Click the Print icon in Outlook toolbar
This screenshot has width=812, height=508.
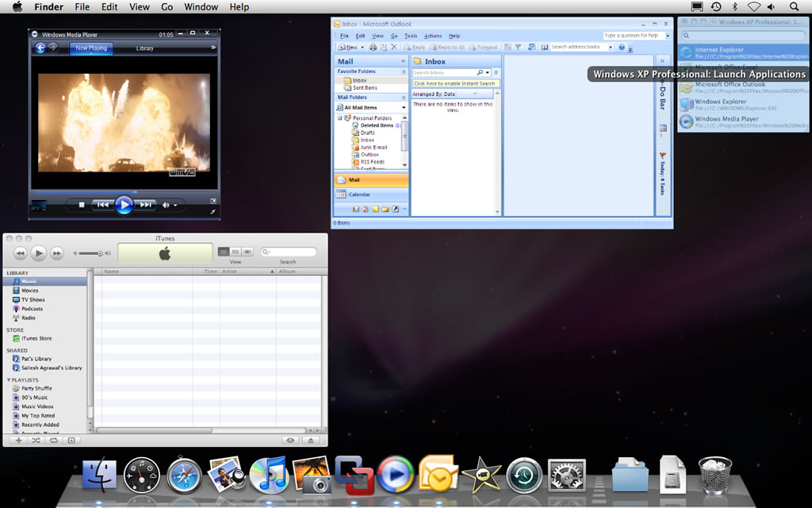coord(373,47)
